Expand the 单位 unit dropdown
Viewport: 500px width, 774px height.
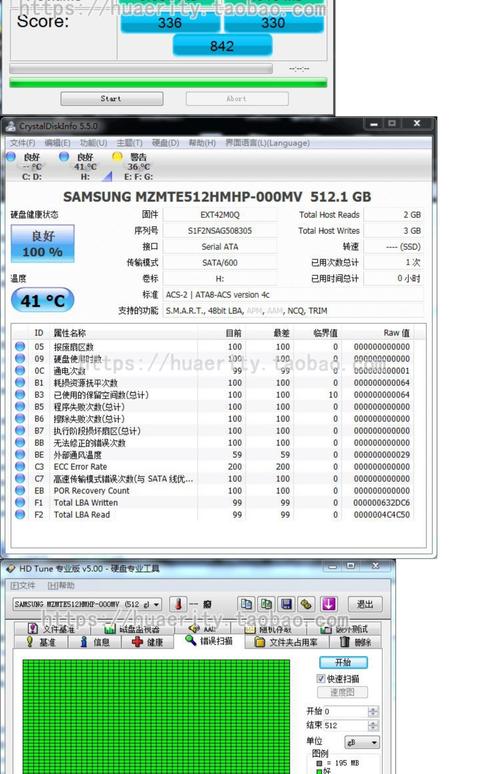(x=361, y=742)
